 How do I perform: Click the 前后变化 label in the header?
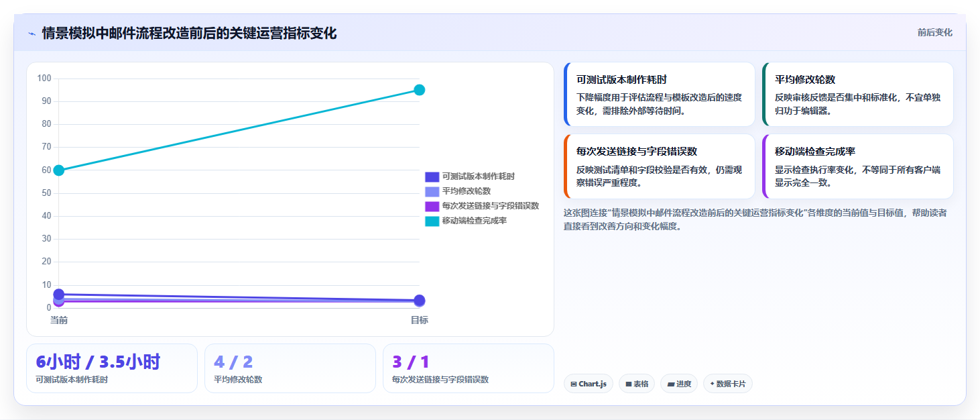[934, 33]
